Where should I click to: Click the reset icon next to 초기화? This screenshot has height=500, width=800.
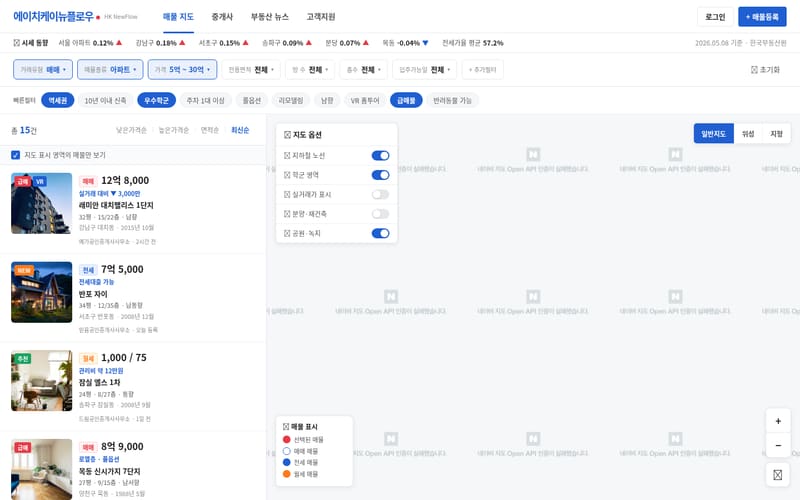pos(754,69)
